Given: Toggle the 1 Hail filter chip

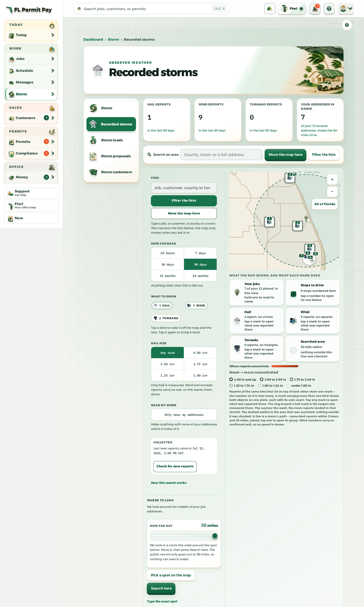Looking at the screenshot, I should tap(162, 306).
